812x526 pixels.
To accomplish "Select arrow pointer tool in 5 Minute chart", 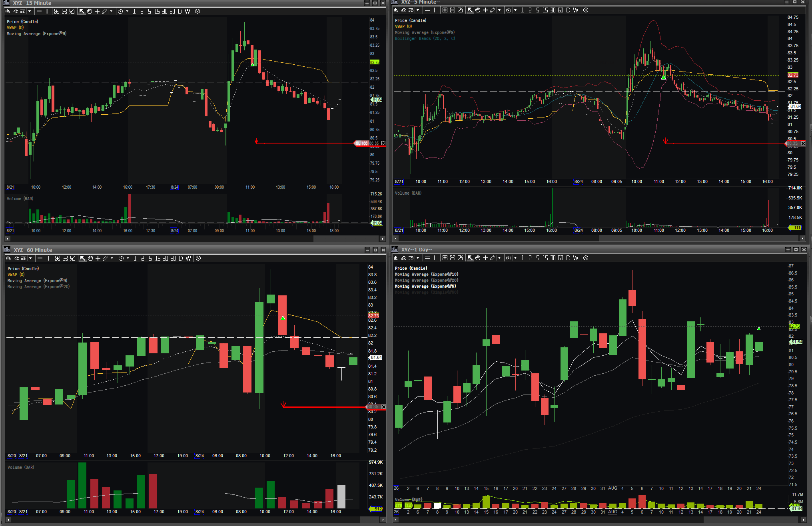I will pos(470,10).
